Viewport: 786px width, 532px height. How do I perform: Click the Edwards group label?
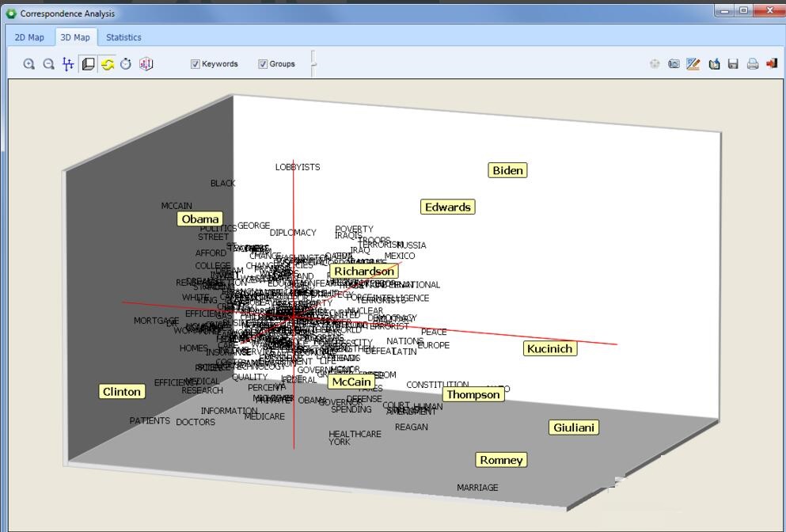click(448, 207)
